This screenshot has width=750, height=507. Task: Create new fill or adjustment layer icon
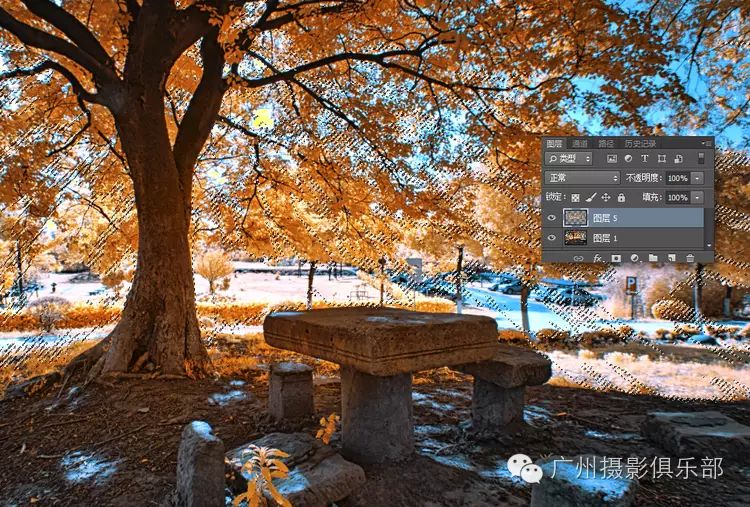point(635,258)
